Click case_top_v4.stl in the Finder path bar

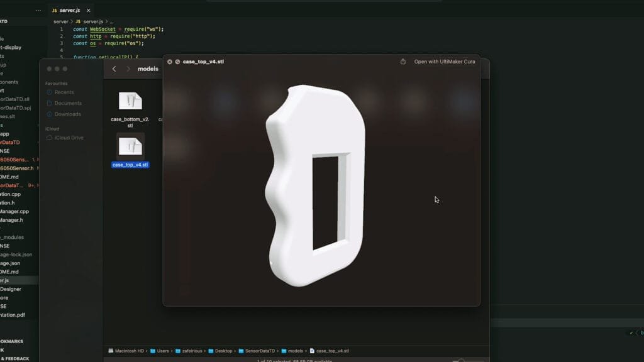click(330, 351)
